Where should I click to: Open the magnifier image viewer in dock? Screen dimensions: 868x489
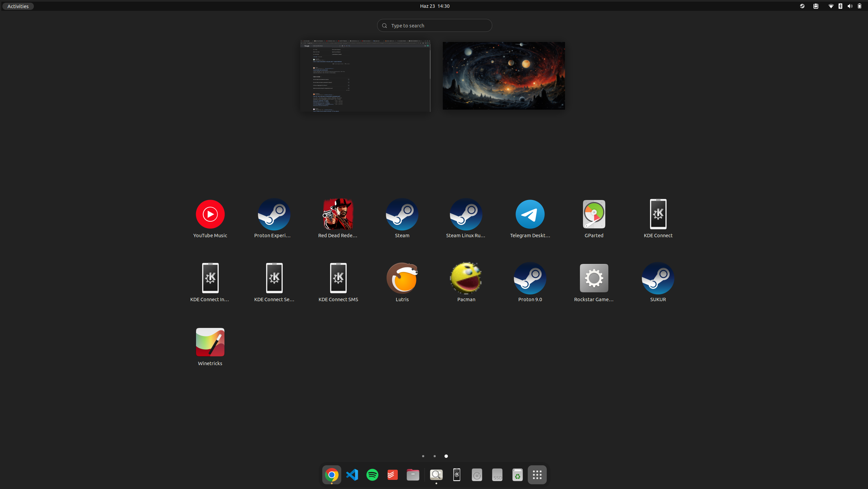pyautogui.click(x=436, y=475)
